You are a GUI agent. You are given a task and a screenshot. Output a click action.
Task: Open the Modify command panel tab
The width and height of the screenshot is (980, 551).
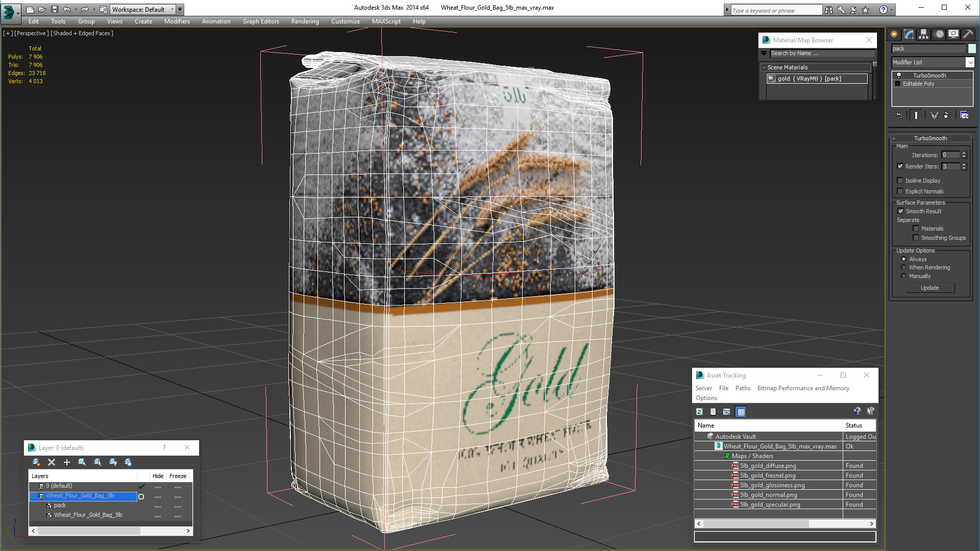(909, 34)
